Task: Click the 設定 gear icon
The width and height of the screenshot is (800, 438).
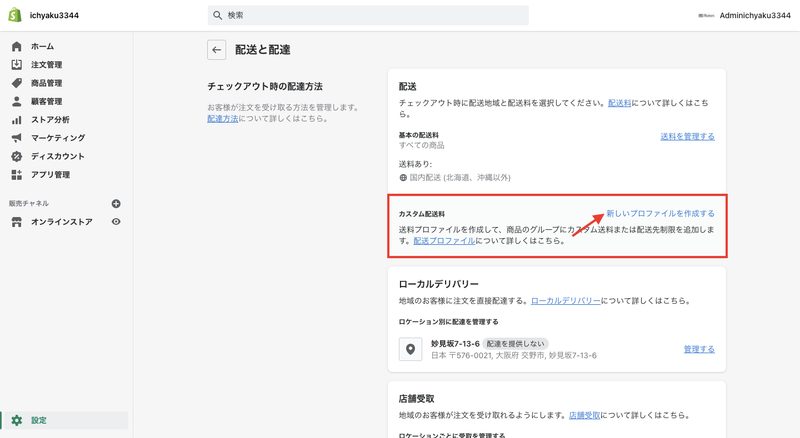Action: (17, 420)
